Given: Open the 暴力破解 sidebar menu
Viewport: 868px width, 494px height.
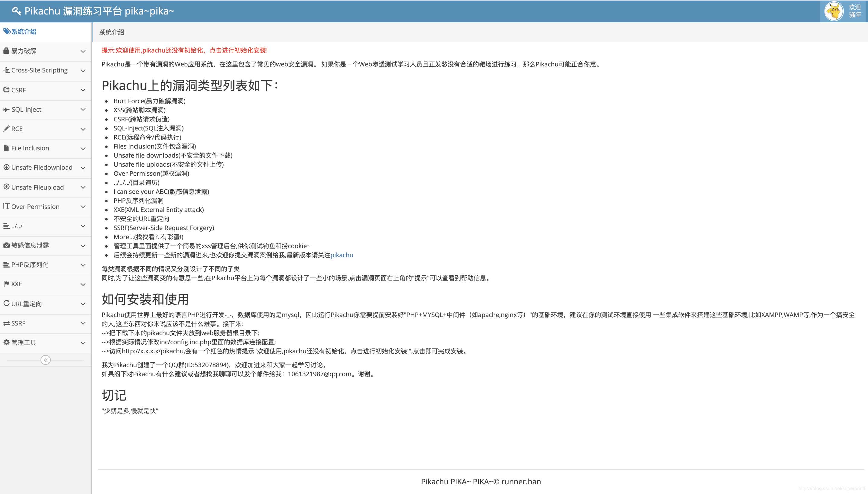Looking at the screenshot, I should (46, 51).
